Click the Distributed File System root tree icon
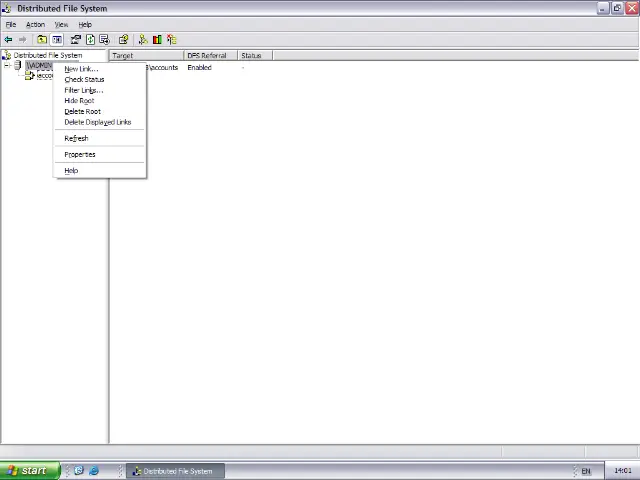 coord(7,55)
